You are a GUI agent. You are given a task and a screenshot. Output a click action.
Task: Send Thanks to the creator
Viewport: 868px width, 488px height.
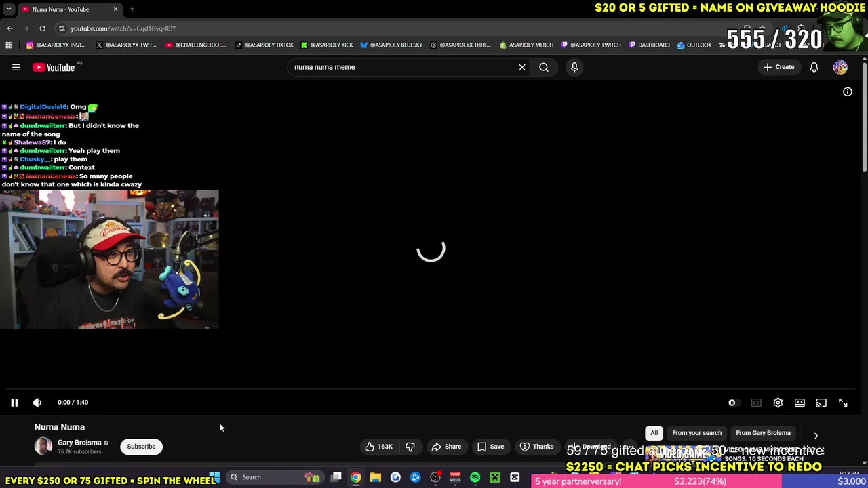(x=536, y=447)
